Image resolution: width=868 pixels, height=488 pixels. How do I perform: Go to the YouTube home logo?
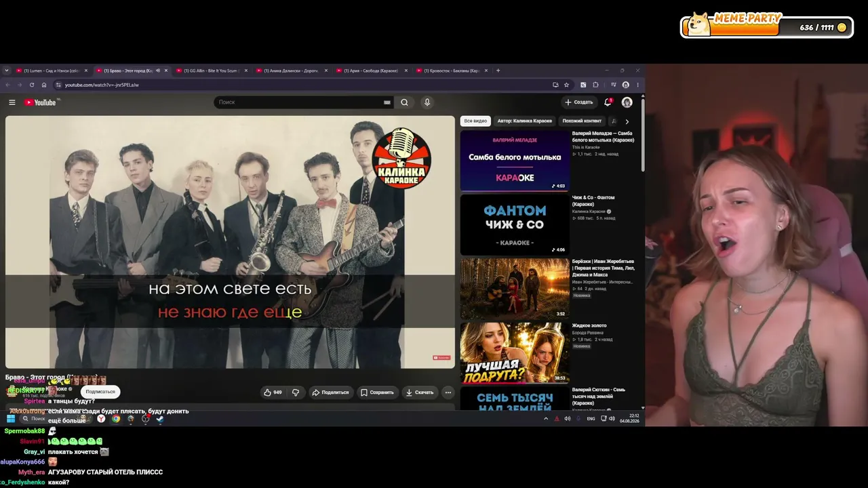pyautogui.click(x=40, y=102)
